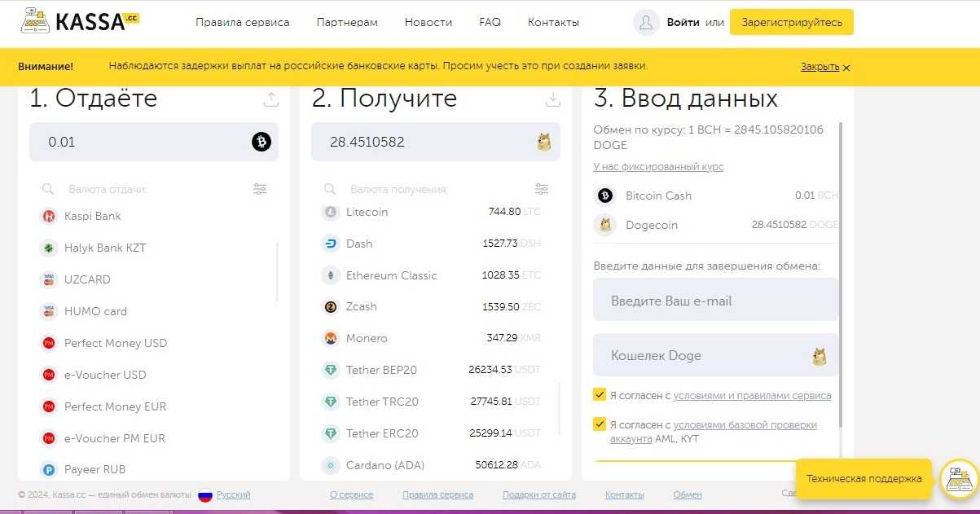Open the support chat cash register icon
The width and height of the screenshot is (980, 514).
[959, 479]
